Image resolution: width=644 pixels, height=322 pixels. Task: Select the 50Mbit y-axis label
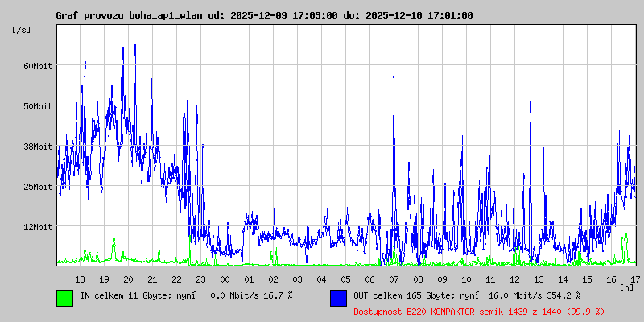(x=37, y=106)
